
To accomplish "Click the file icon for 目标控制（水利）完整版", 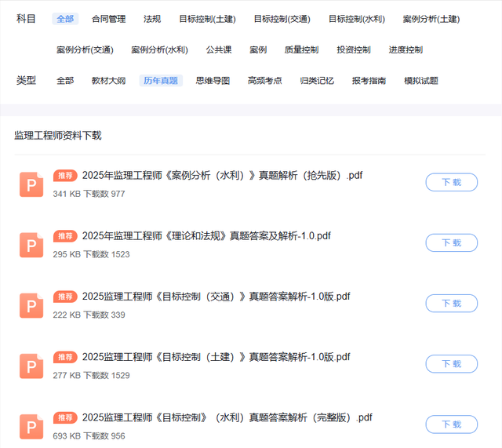I will [x=31, y=426].
